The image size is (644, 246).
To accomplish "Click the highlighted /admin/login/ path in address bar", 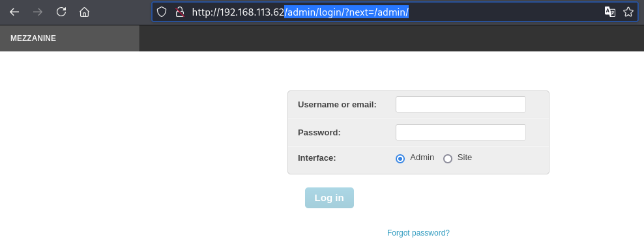I will tap(316, 12).
